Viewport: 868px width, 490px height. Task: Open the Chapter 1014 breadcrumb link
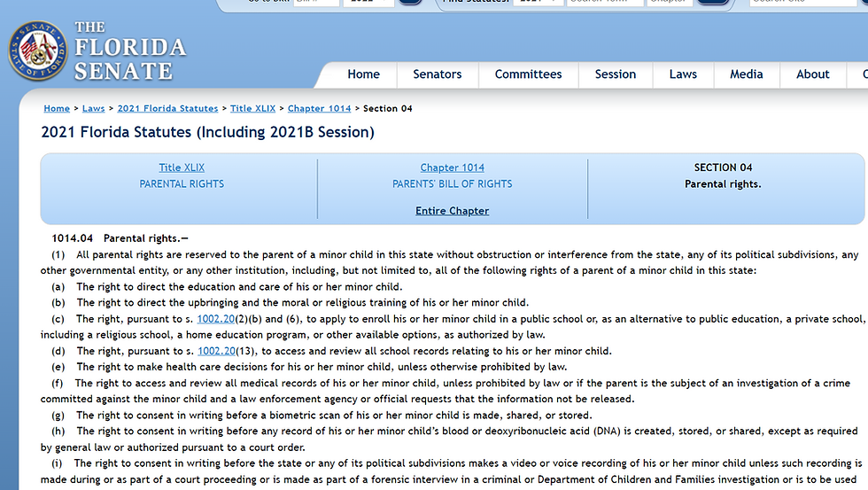coord(320,108)
